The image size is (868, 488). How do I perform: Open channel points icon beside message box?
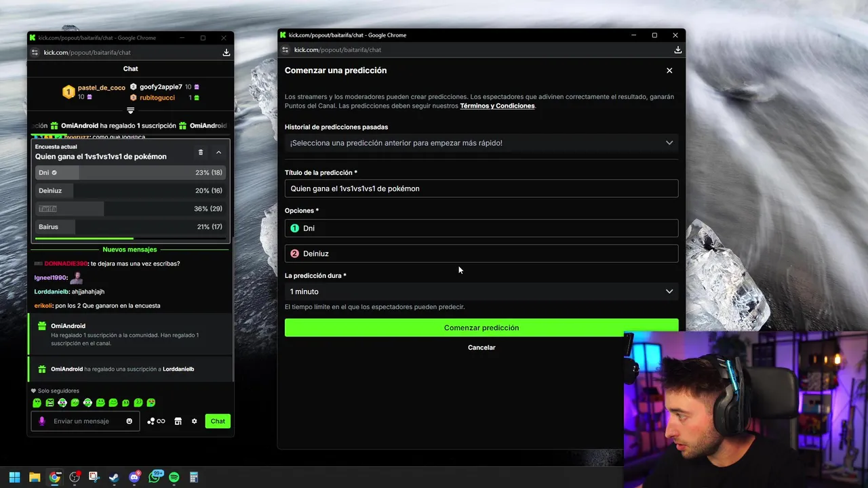pyautogui.click(x=156, y=421)
